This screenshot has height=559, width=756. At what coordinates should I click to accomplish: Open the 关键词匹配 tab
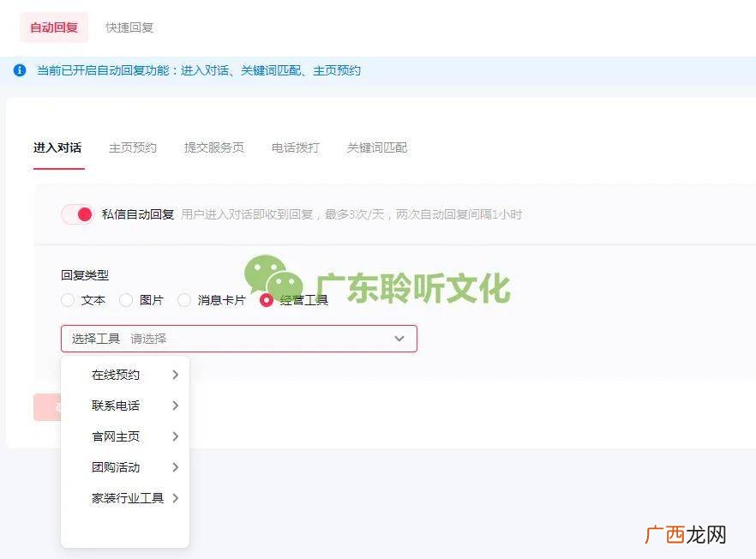click(x=377, y=147)
